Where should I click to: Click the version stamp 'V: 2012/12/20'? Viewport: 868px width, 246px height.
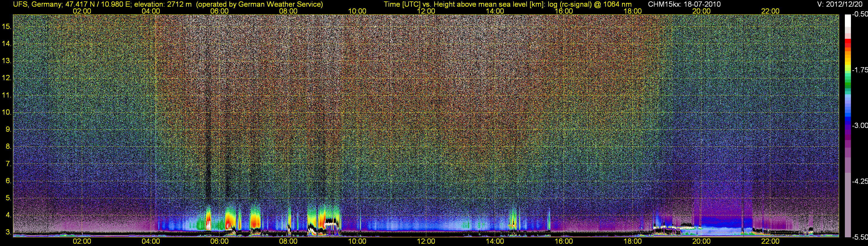tap(840, 4)
